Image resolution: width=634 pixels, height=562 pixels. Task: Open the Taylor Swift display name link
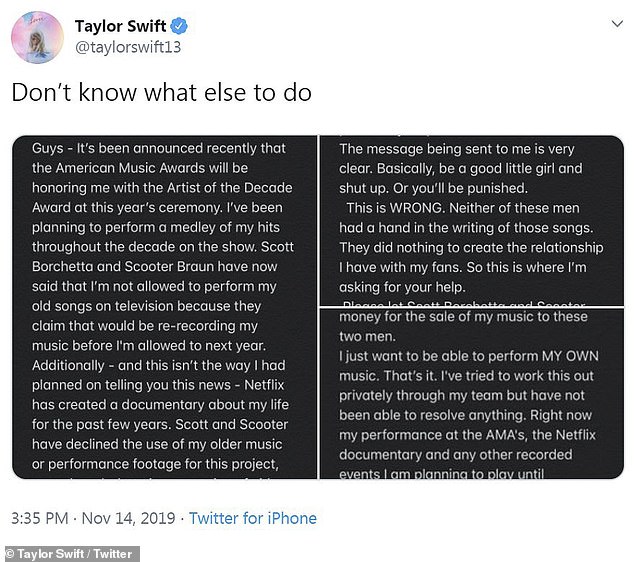(119, 26)
